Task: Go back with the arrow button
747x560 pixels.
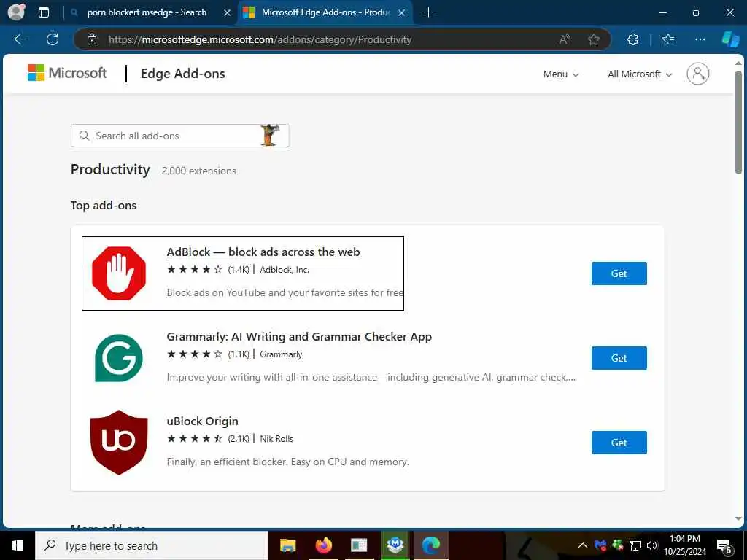Action: pos(20,39)
